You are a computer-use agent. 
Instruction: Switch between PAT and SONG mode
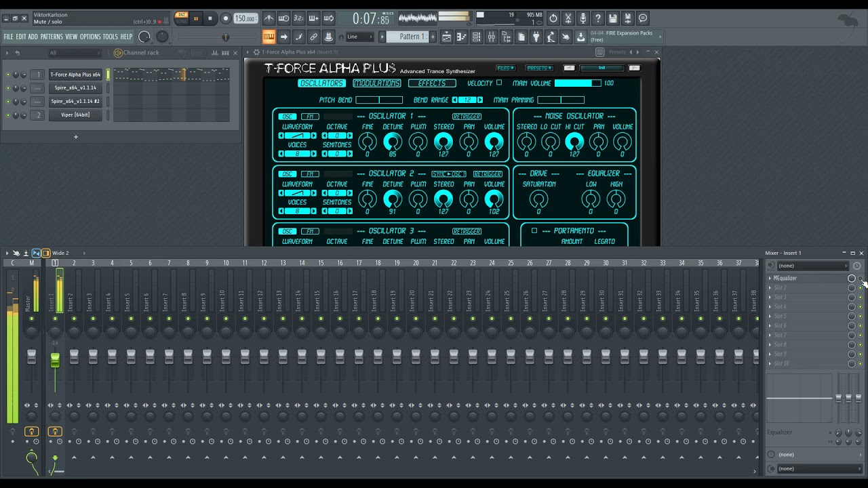(181, 18)
